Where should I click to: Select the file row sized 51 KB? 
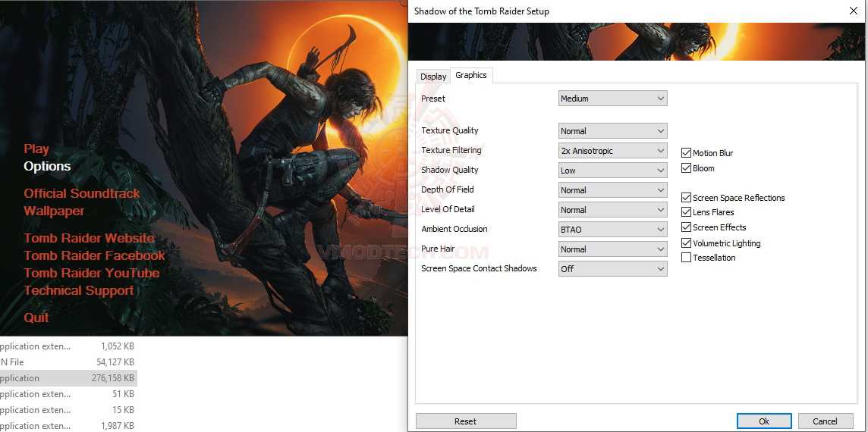[x=68, y=394]
